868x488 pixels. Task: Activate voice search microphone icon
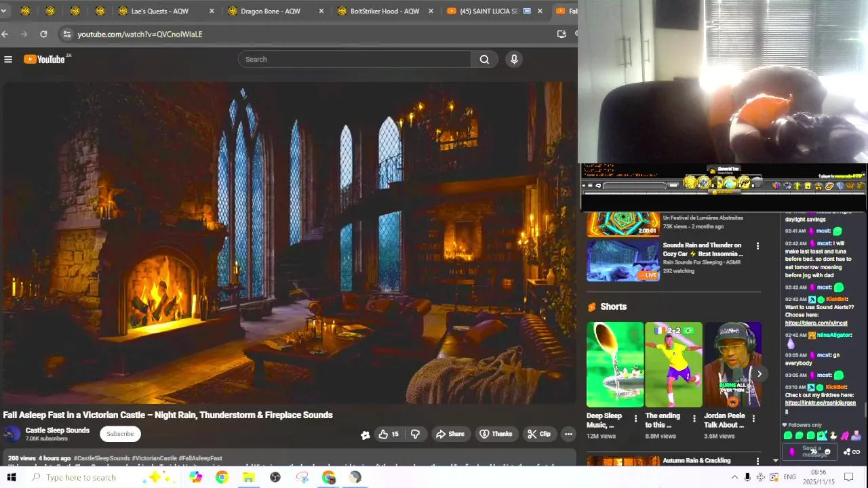click(x=514, y=60)
